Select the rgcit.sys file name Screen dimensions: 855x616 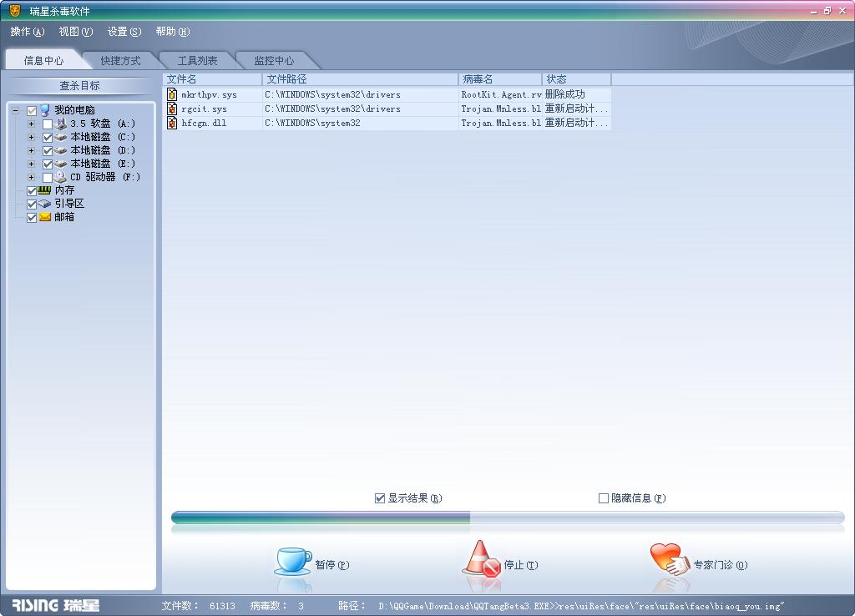tap(204, 109)
